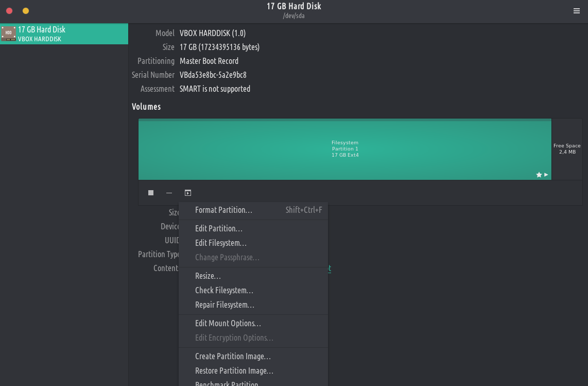Image resolution: width=588 pixels, height=386 pixels.
Task: Select Restore Partition Image… item
Action: click(234, 371)
